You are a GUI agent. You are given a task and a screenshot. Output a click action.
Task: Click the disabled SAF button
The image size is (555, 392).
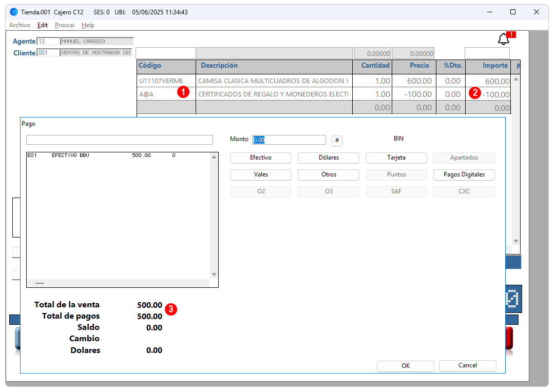click(x=396, y=192)
